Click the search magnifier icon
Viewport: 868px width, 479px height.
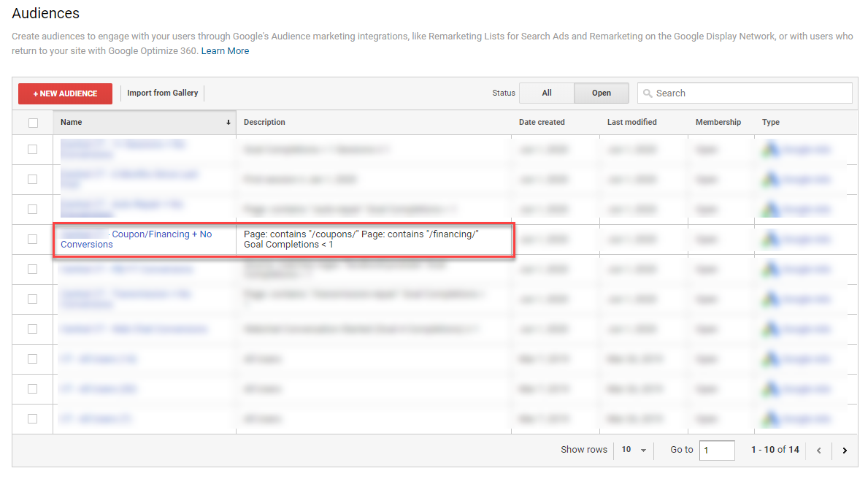click(x=648, y=93)
